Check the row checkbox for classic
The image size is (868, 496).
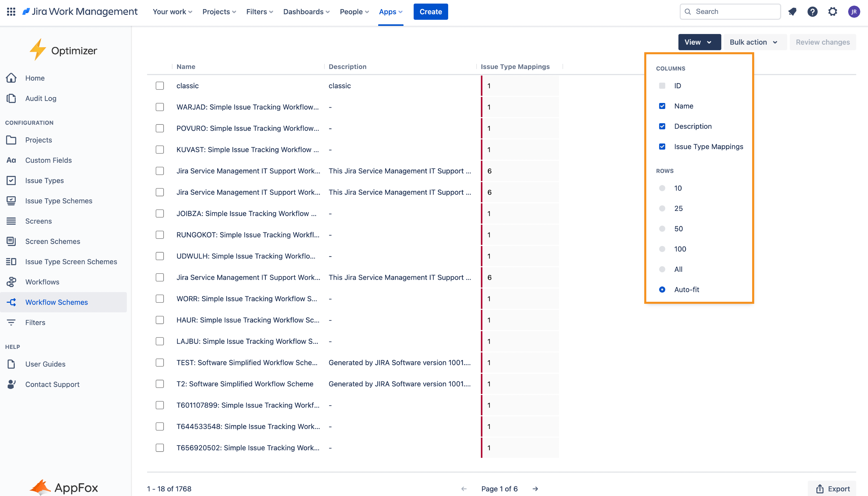[159, 86]
